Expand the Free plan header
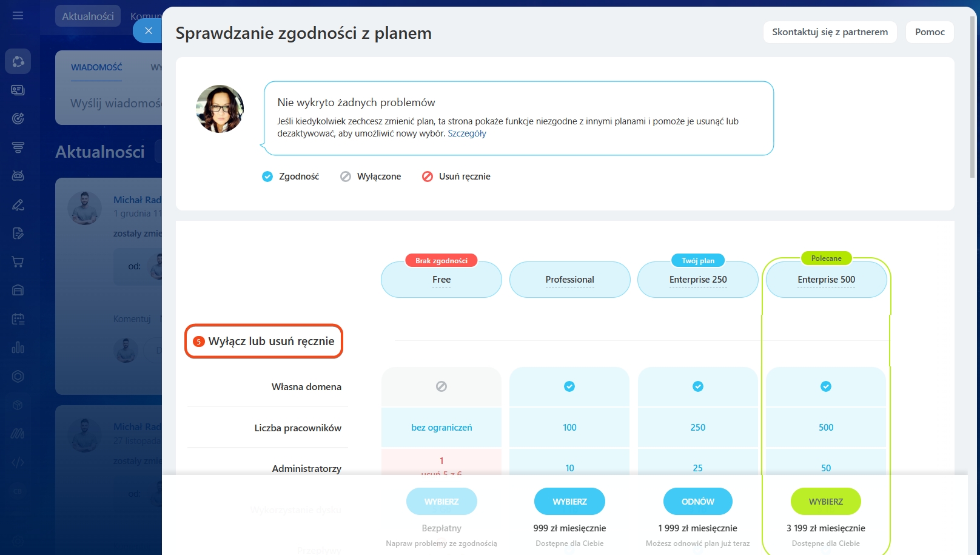980x555 pixels. click(x=441, y=280)
